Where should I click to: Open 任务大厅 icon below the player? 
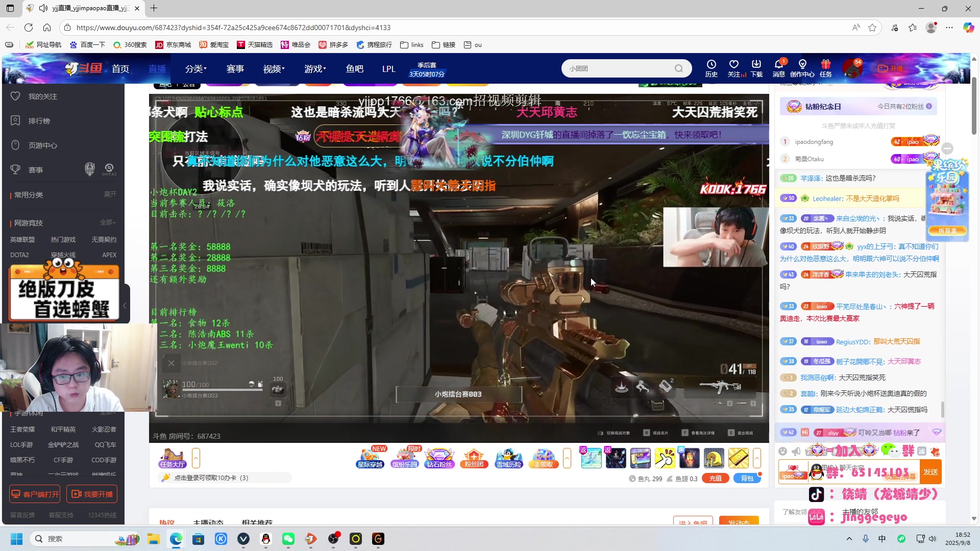(x=173, y=458)
